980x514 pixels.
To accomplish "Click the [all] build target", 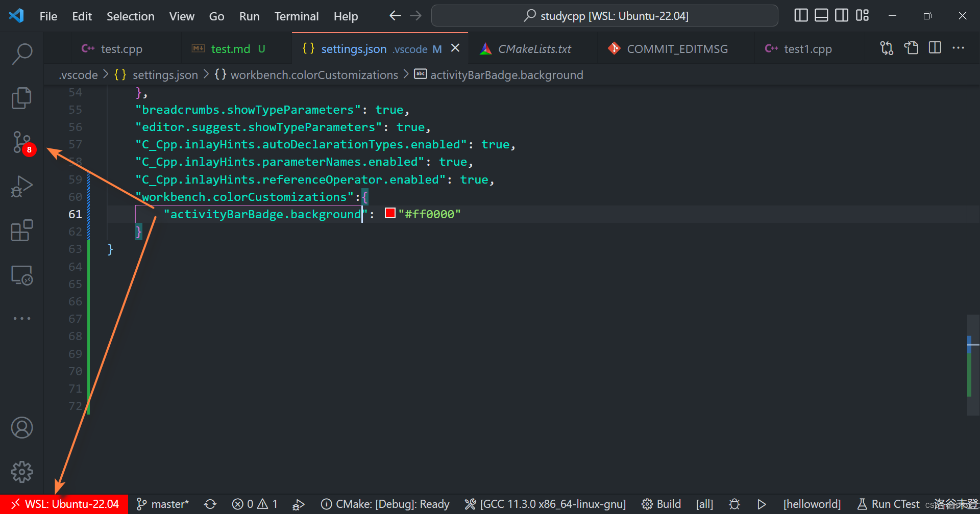I will [x=704, y=504].
